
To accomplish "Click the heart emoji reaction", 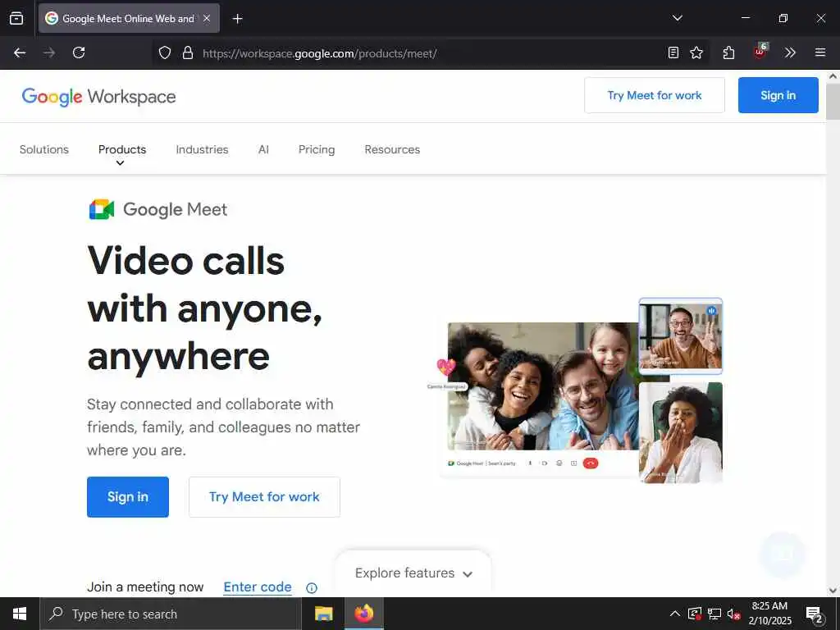I will (x=445, y=367).
